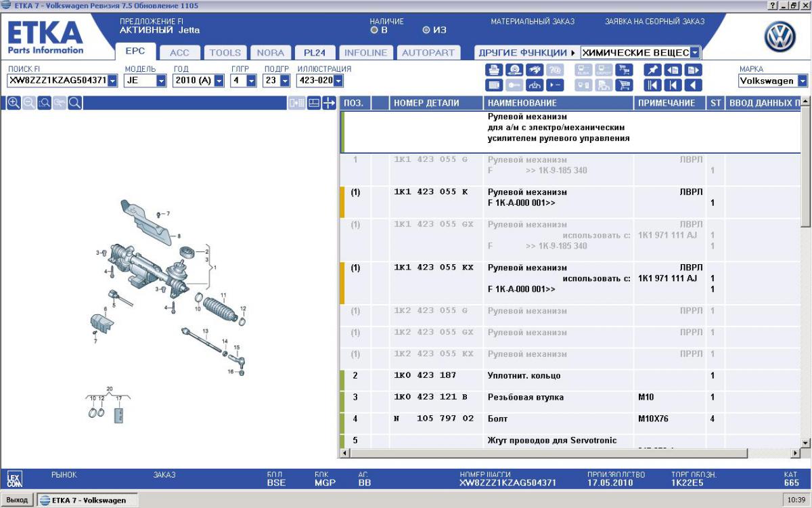Click the steering gear exploded illustration
The image size is (812, 508).
(169, 312)
